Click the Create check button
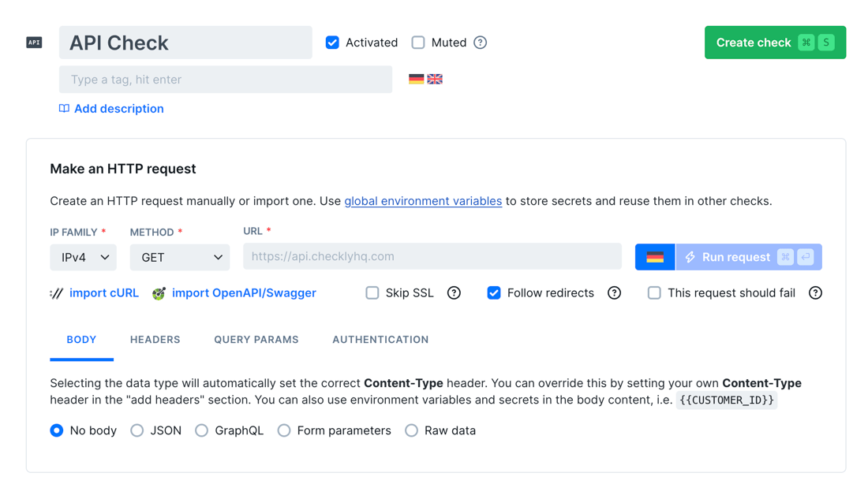The width and height of the screenshot is (868, 499). pos(775,43)
